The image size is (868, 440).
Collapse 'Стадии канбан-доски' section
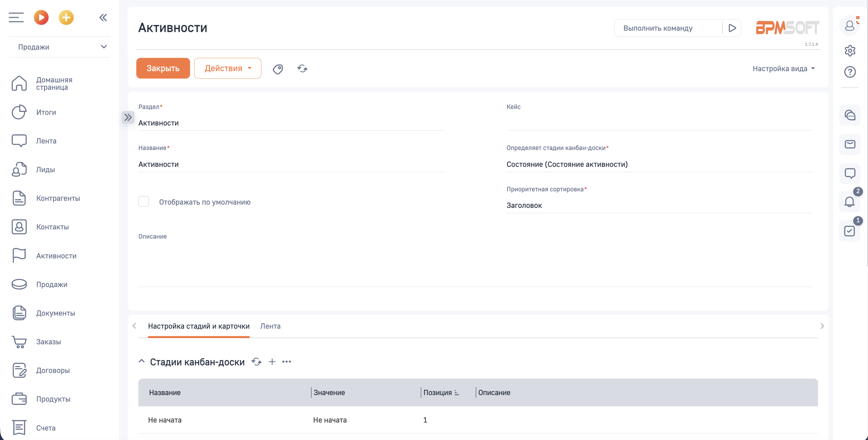[142, 361]
